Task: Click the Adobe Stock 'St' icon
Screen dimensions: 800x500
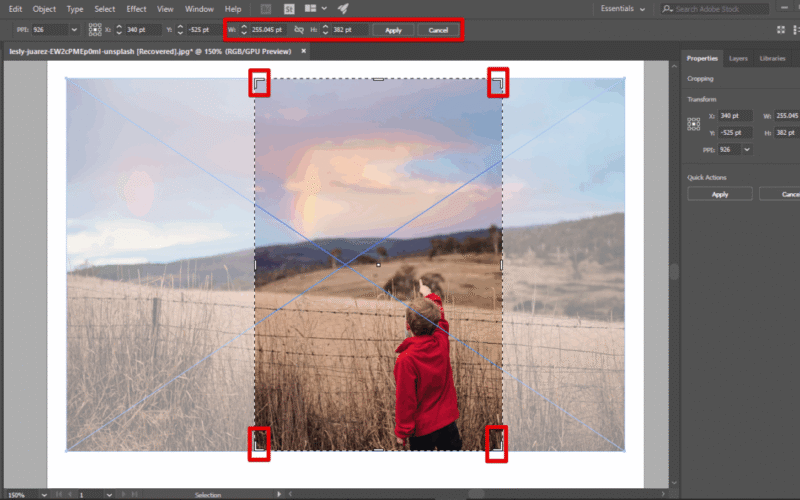Action: click(x=289, y=9)
